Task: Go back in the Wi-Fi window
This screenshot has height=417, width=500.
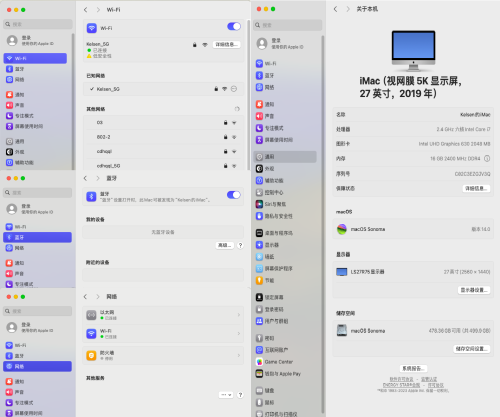Action: 86,10
